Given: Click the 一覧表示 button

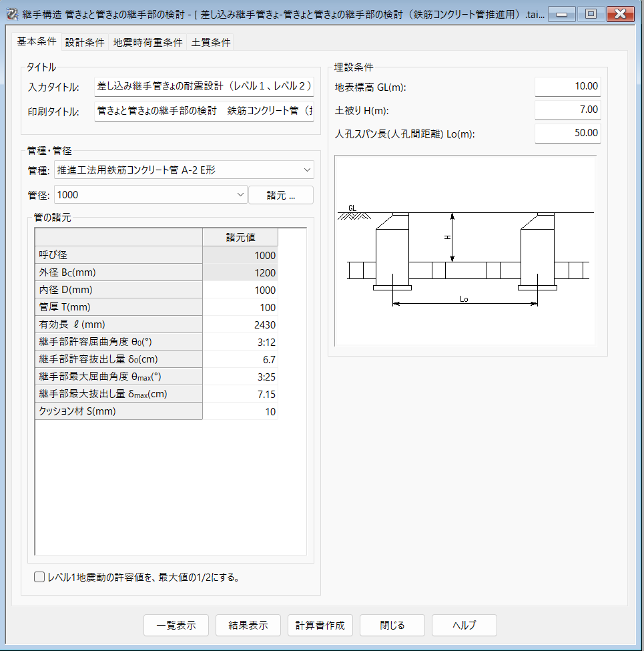Looking at the screenshot, I should point(176,626).
